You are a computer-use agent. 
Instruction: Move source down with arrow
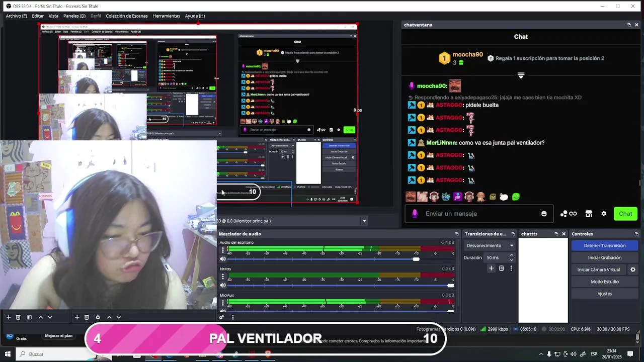click(x=118, y=317)
